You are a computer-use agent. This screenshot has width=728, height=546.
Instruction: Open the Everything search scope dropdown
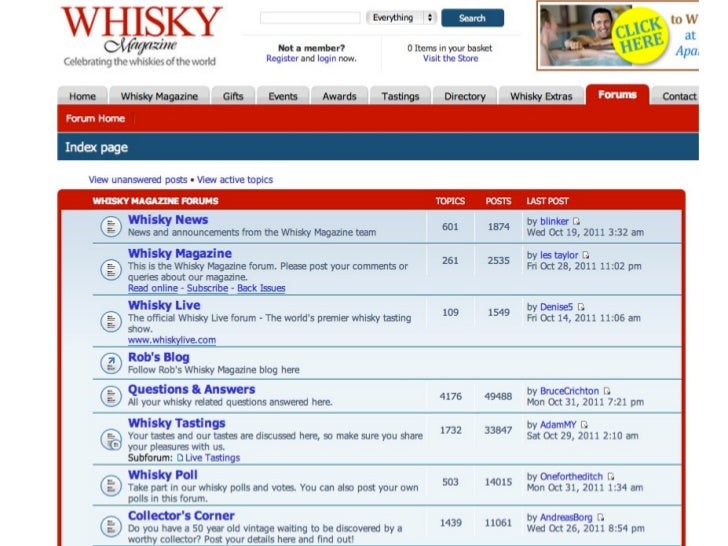point(401,18)
